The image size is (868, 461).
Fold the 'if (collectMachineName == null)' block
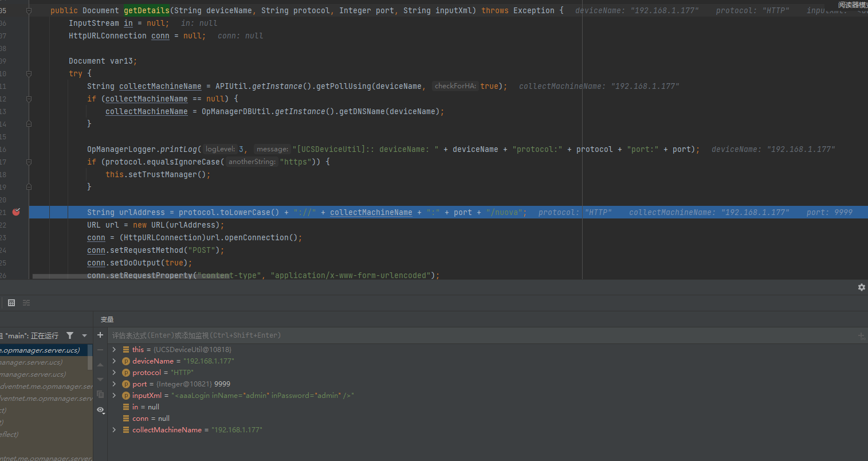pyautogui.click(x=29, y=99)
